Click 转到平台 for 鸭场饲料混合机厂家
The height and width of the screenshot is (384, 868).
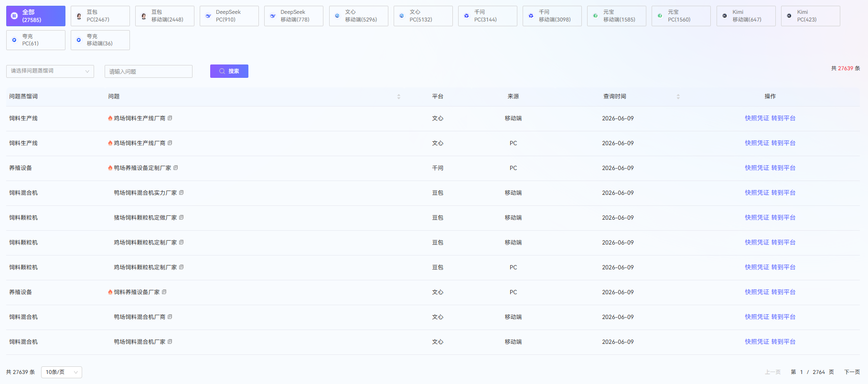tap(783, 341)
